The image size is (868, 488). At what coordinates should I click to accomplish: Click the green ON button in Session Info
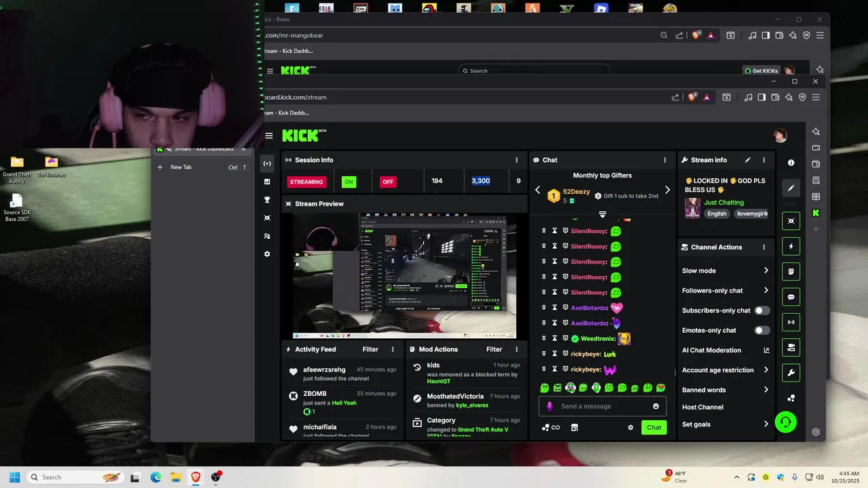(349, 182)
